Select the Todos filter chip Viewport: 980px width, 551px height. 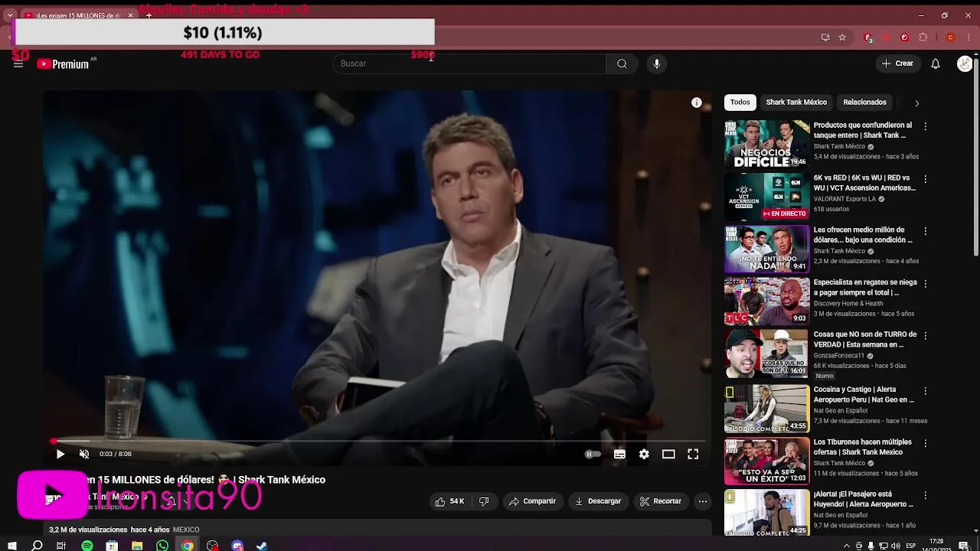(x=740, y=102)
